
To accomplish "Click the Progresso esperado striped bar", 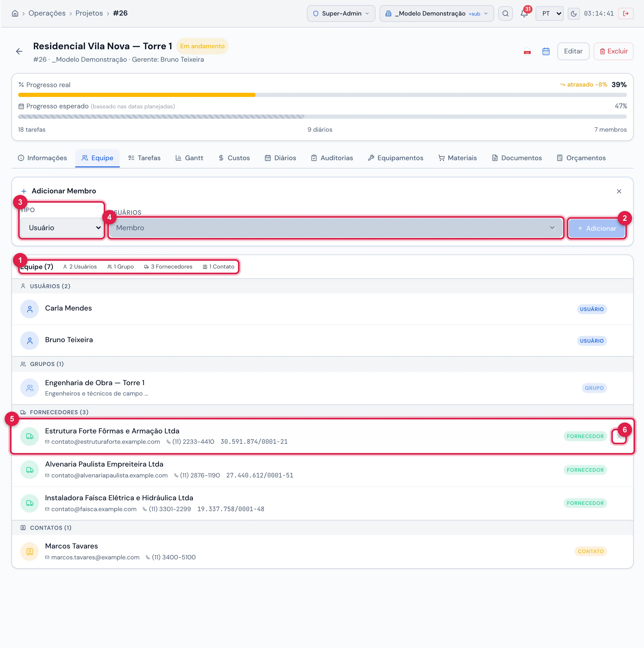I will pos(322,117).
